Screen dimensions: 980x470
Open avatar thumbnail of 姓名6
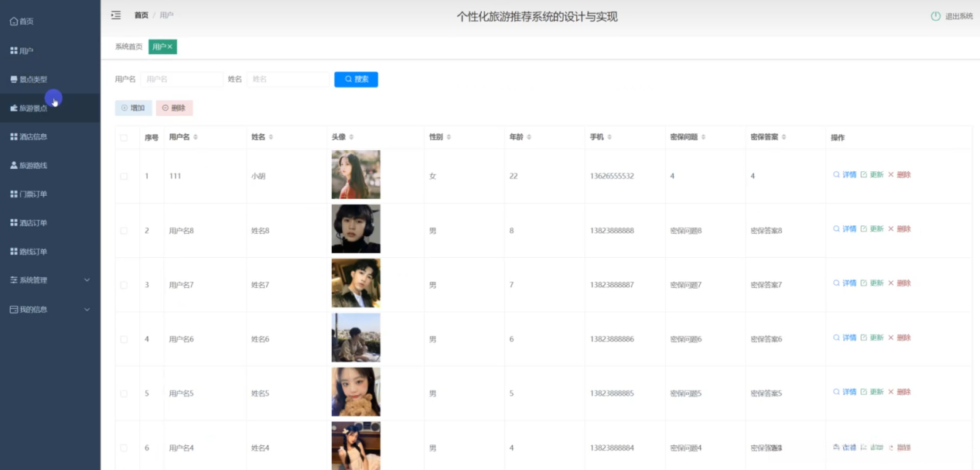click(x=356, y=337)
